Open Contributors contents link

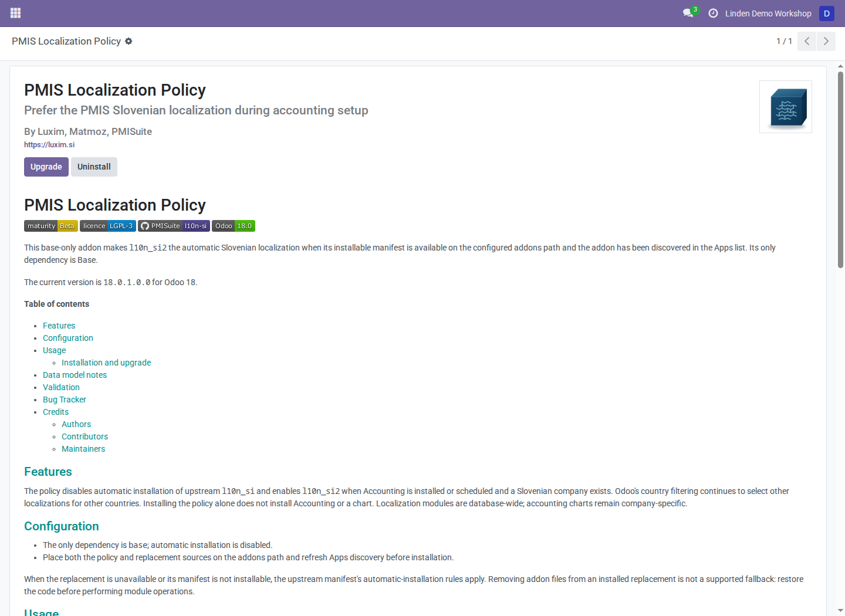tap(84, 436)
